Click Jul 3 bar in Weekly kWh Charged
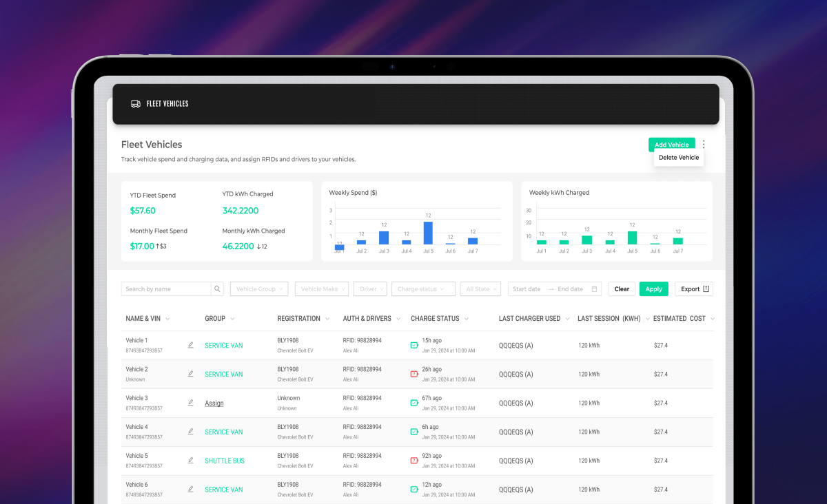The width and height of the screenshot is (827, 504). coord(586,240)
